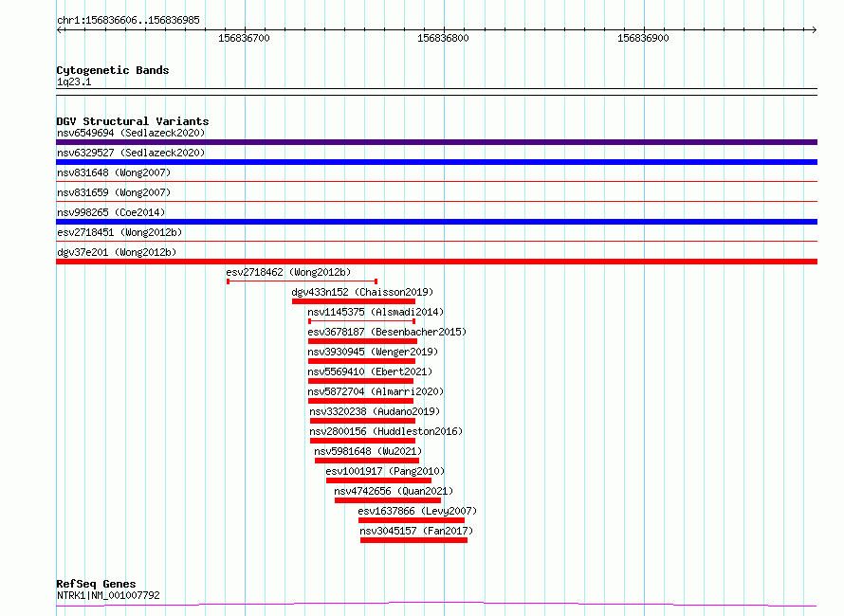The width and height of the screenshot is (844, 616).
Task: Click the left arrow on the ruler
Action: 59,29
